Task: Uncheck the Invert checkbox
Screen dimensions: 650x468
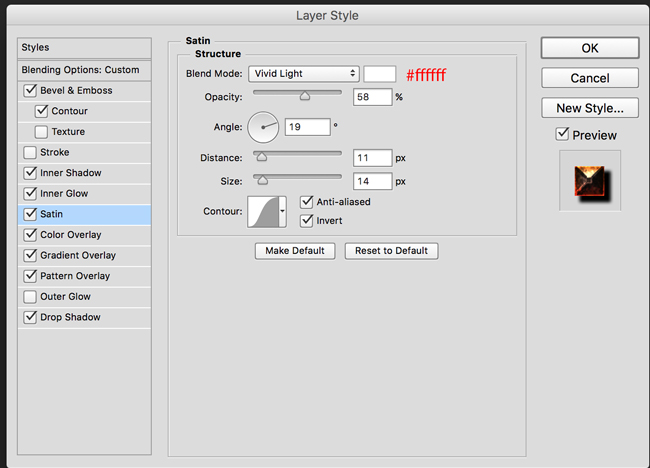Action: (x=306, y=221)
